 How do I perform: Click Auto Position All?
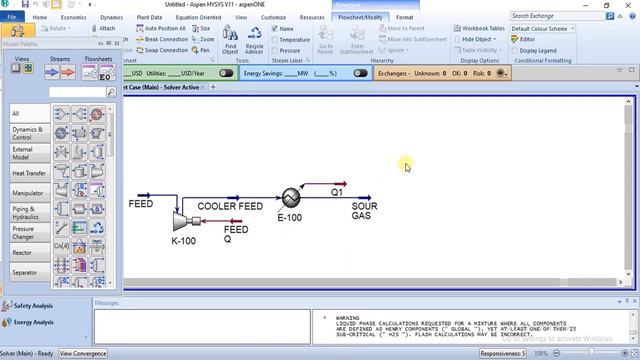click(x=161, y=28)
